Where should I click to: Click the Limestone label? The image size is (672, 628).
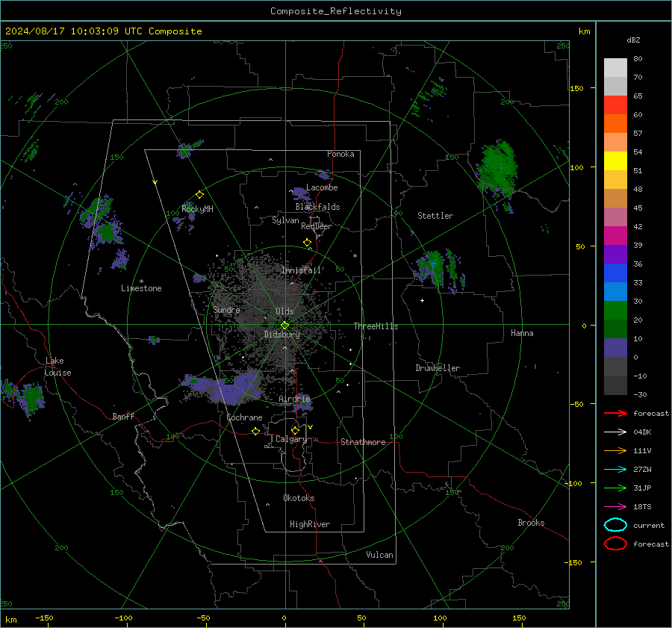(x=141, y=288)
